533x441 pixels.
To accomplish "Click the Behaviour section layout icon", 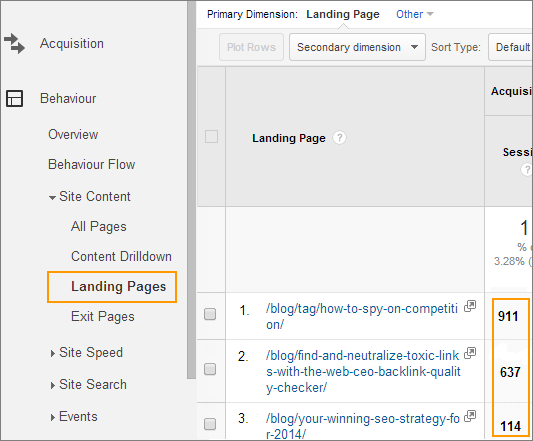I will (x=14, y=98).
